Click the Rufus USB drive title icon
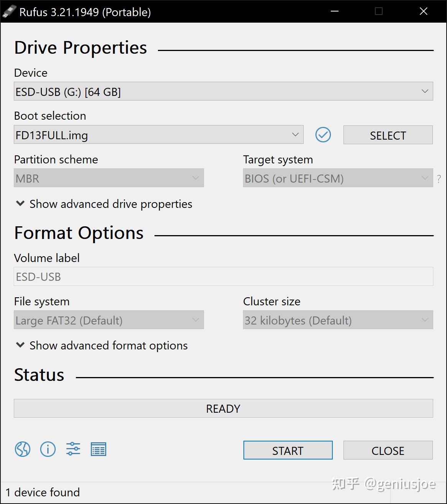Image resolution: width=447 pixels, height=504 pixels. (x=9, y=12)
